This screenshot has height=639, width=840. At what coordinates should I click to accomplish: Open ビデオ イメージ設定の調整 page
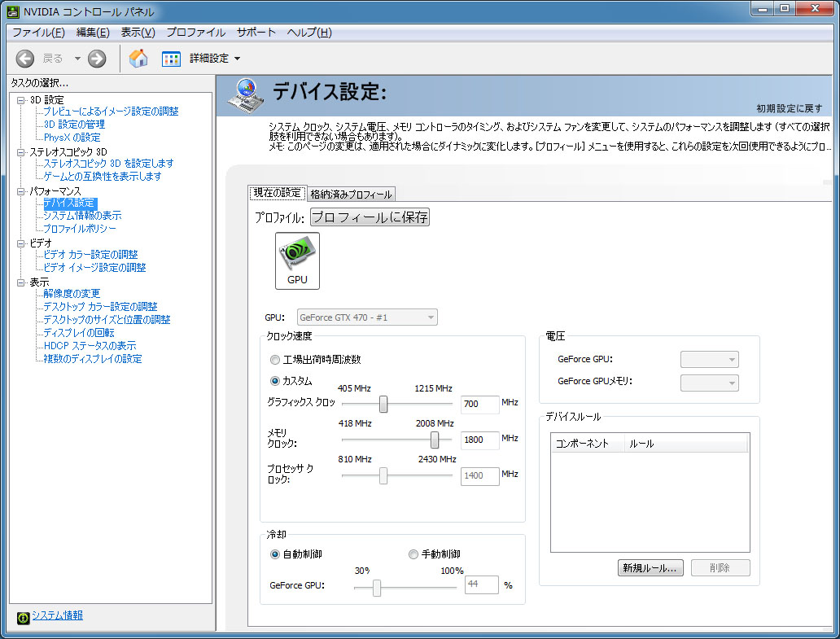tap(94, 268)
